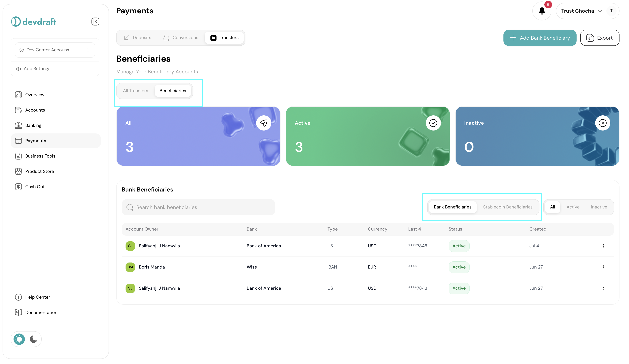Switch to light mode
The height and width of the screenshot is (364, 629).
point(19,339)
